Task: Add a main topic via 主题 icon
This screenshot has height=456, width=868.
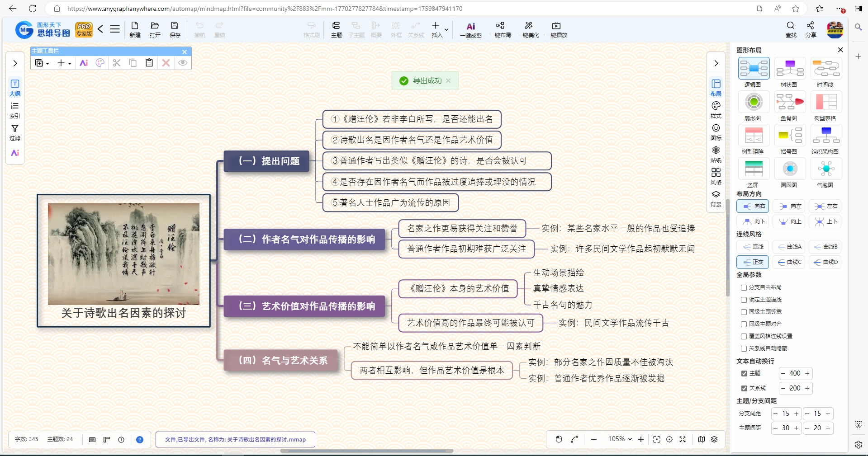Action: tap(336, 29)
